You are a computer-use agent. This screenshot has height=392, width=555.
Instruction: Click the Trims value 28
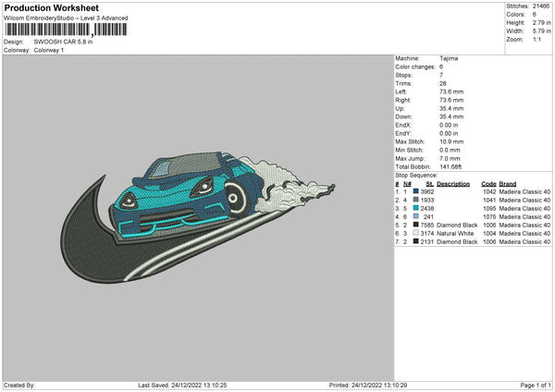(443, 83)
